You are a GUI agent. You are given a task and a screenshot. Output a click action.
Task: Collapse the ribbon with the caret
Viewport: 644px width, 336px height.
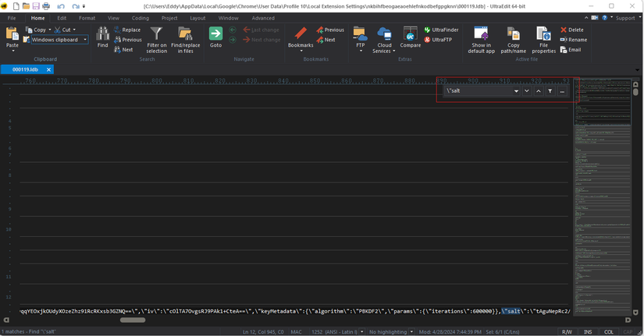pyautogui.click(x=586, y=18)
